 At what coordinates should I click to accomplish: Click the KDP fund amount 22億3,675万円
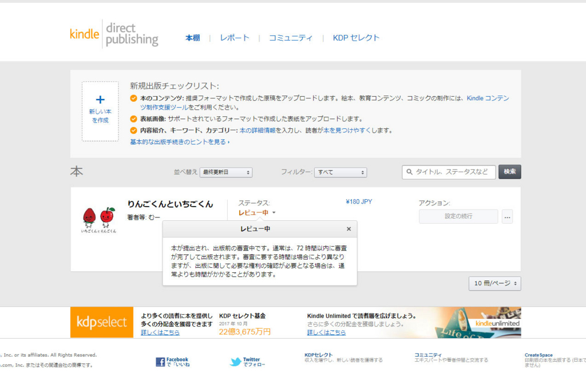(245, 332)
